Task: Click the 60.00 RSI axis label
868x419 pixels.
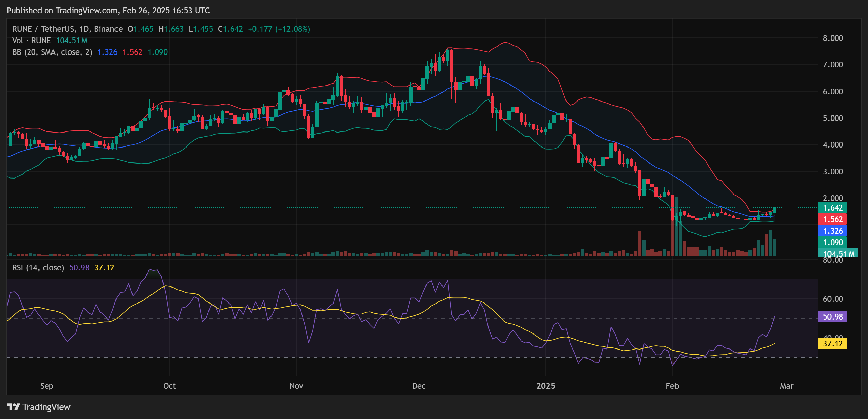Action: pos(833,299)
